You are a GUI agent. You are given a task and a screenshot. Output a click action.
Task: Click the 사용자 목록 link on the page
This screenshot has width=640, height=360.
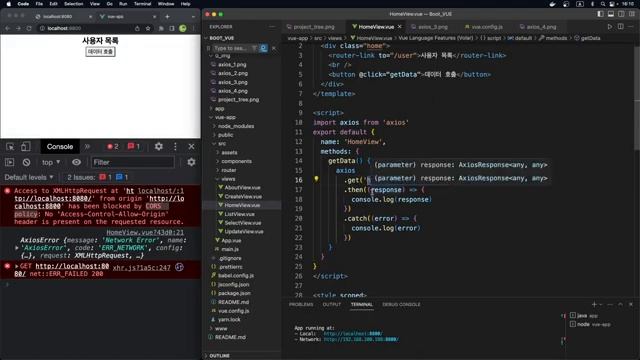100,40
